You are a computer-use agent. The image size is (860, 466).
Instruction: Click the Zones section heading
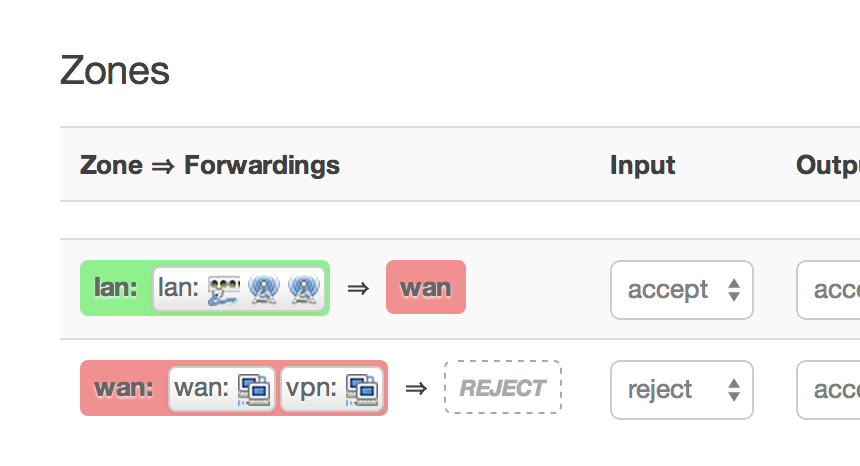115,71
